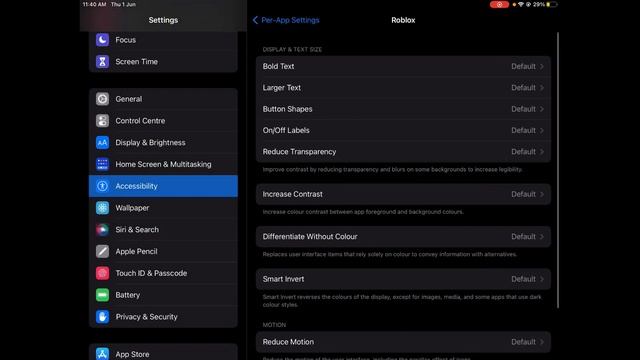
Task: Open Siri & Search settings
Action: (x=163, y=229)
